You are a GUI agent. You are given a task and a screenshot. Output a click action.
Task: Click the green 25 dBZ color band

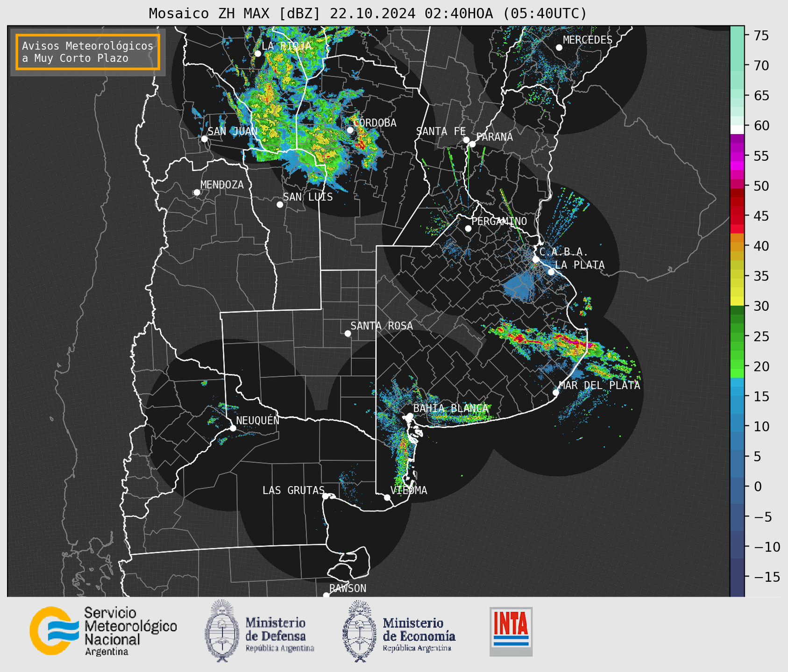coord(737,336)
